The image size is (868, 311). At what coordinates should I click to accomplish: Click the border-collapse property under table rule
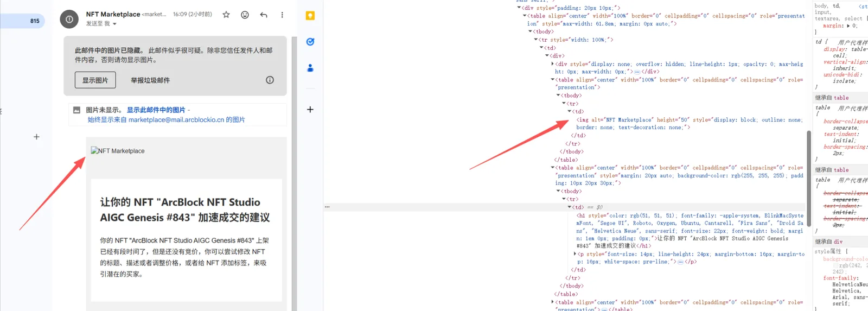coord(845,121)
